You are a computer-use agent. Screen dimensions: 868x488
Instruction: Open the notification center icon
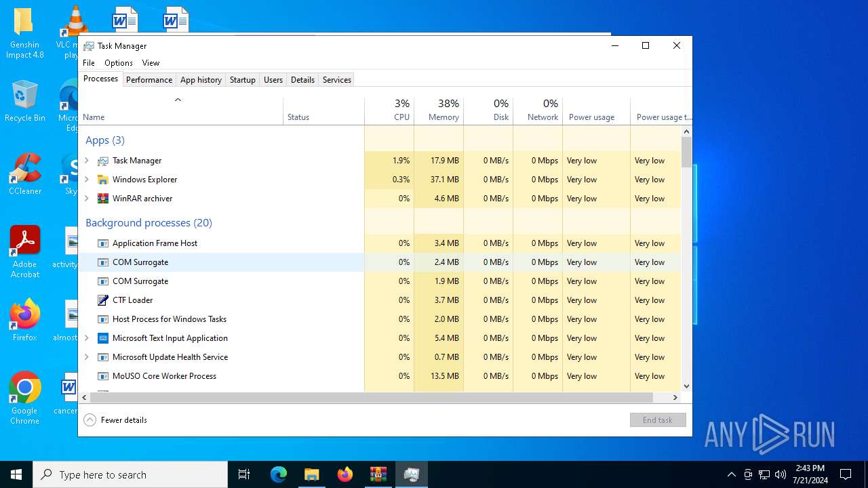846,474
